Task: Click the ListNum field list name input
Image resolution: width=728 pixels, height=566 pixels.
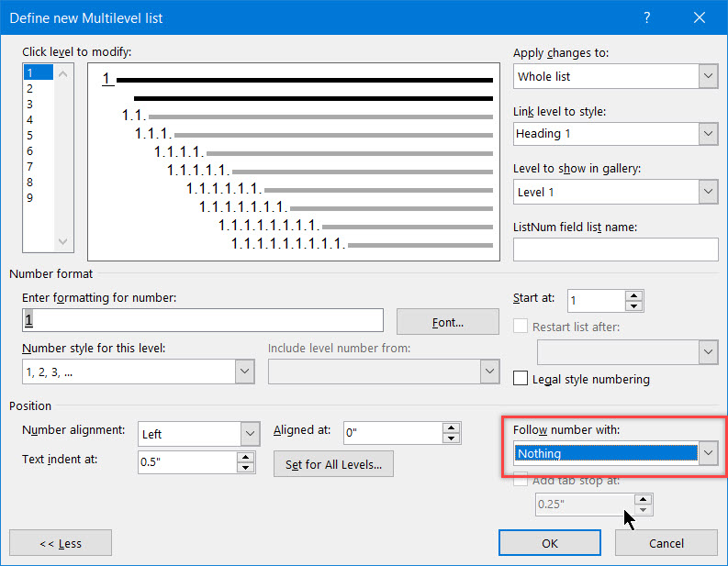Action: [x=616, y=250]
